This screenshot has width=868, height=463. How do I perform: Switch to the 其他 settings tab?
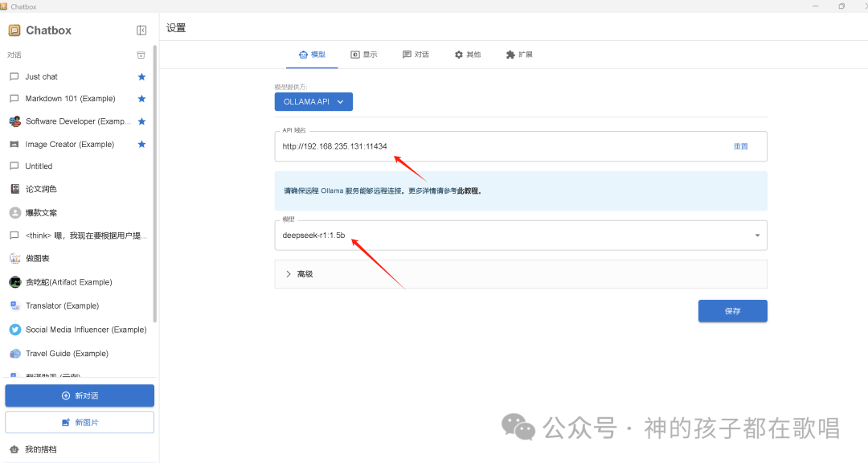pyautogui.click(x=468, y=55)
